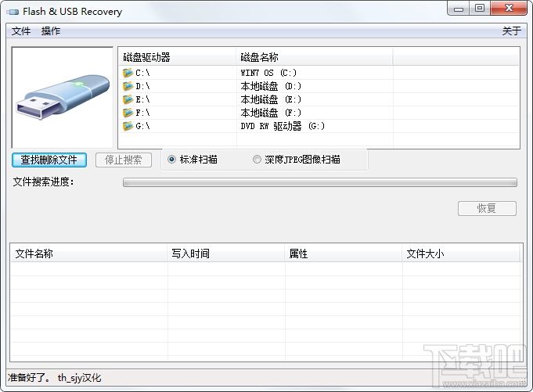Click the 恢复 button

point(487,208)
